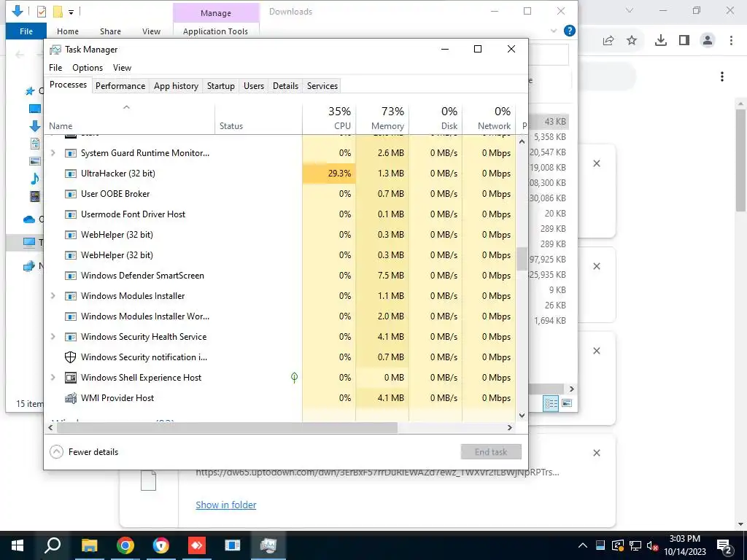The height and width of the screenshot is (560, 747).
Task: Open taskbar Search magnifier
Action: click(53, 545)
